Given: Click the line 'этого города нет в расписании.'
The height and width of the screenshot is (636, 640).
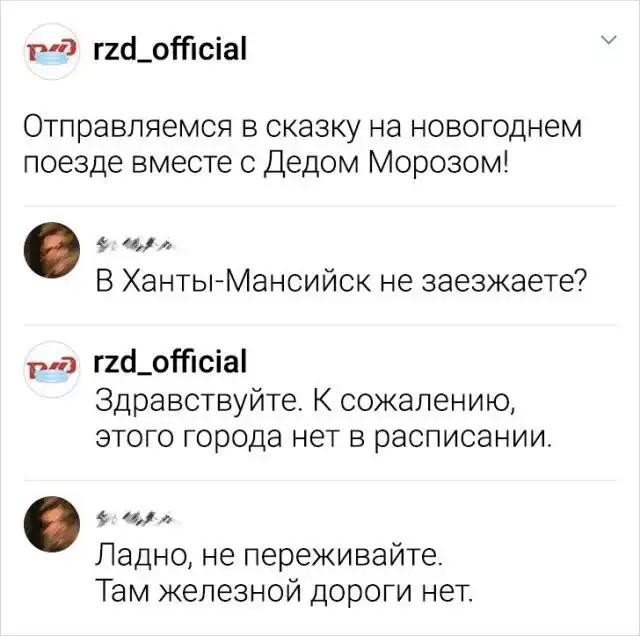Looking at the screenshot, I should [322, 435].
